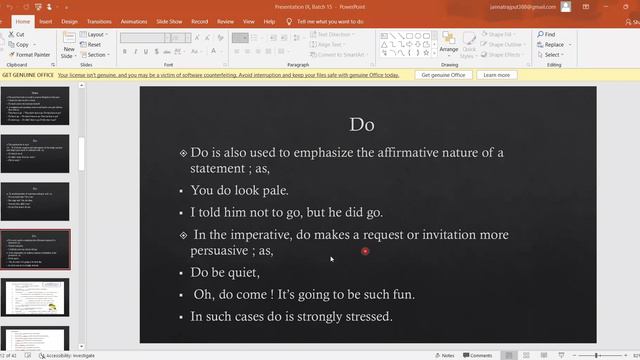Toggle Underline formatting
The image size is (640, 360).
(146, 51)
